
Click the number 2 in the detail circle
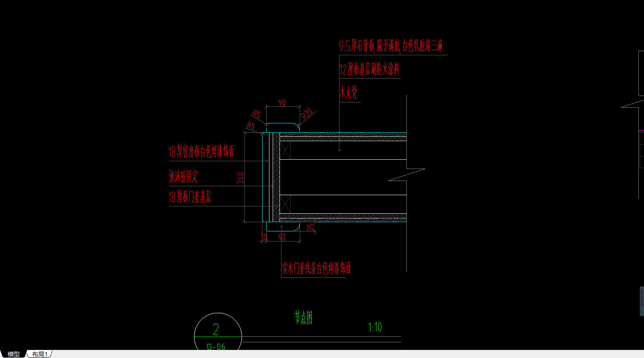tap(216, 330)
